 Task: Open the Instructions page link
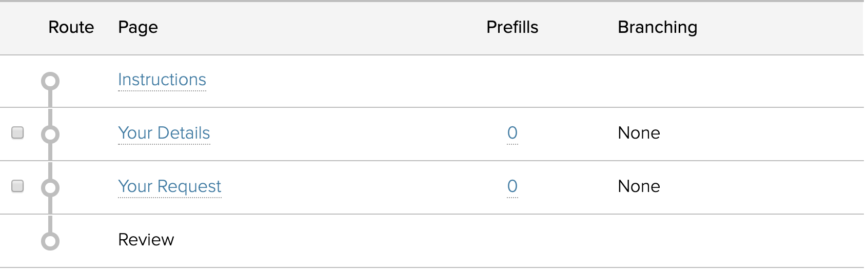162,80
